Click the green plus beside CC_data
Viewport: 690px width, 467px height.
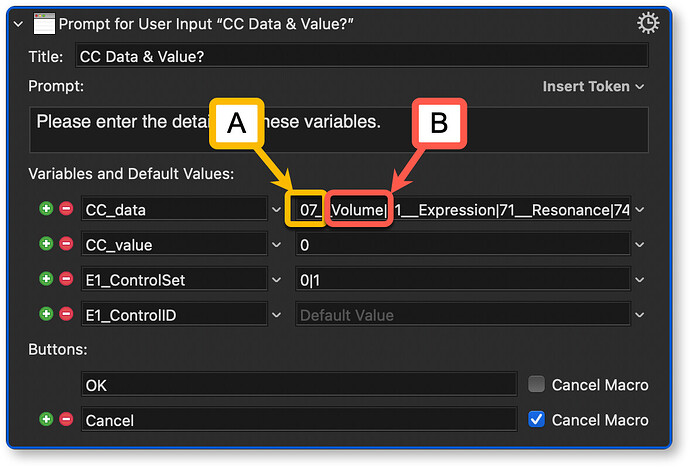click(46, 210)
